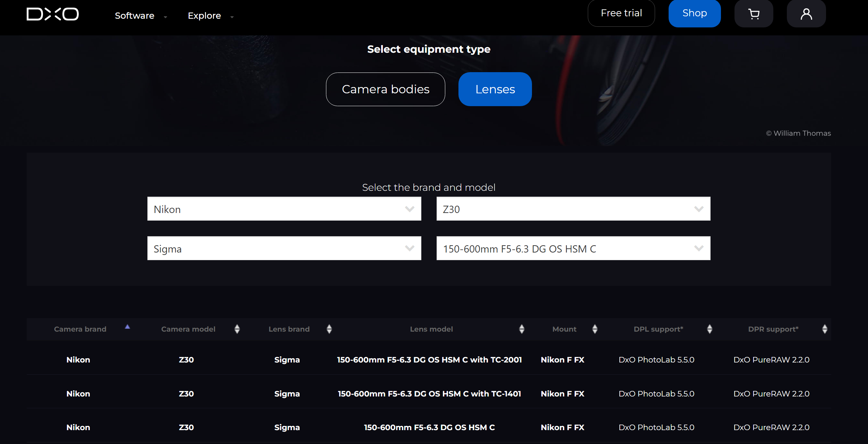
Task: Open the Nikon camera brand dropdown
Action: [284, 209]
